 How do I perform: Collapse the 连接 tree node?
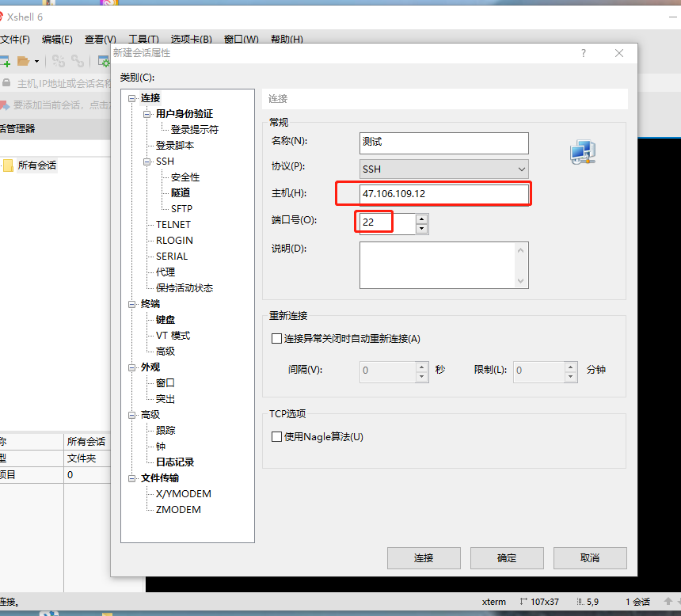click(x=131, y=99)
